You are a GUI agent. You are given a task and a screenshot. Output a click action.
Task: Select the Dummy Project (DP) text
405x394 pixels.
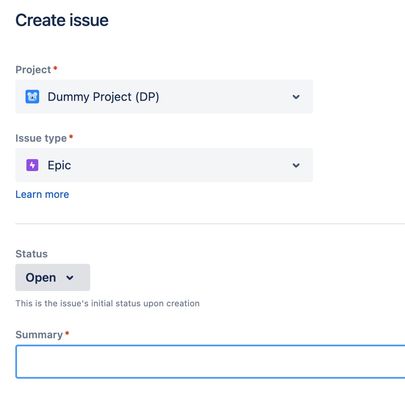(103, 97)
